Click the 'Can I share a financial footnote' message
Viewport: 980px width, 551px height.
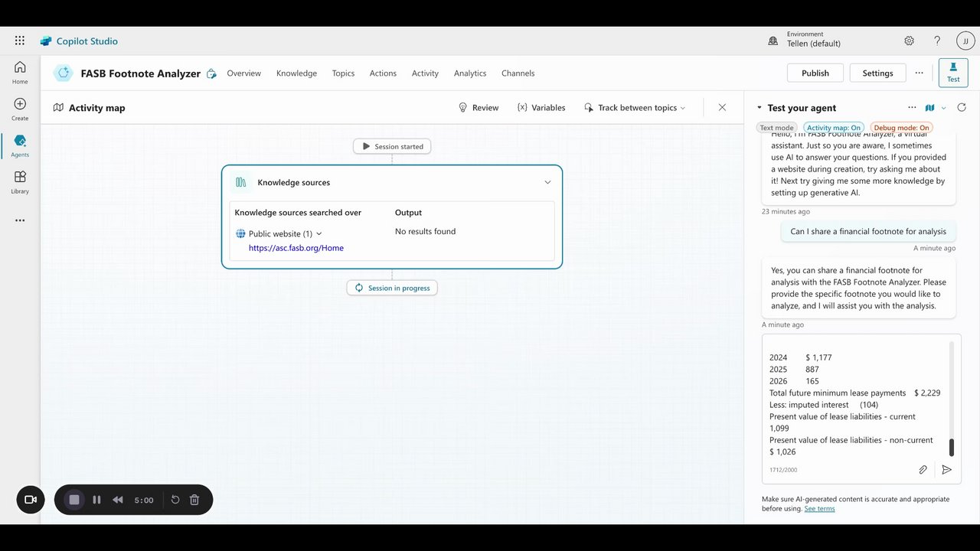pyautogui.click(x=868, y=231)
